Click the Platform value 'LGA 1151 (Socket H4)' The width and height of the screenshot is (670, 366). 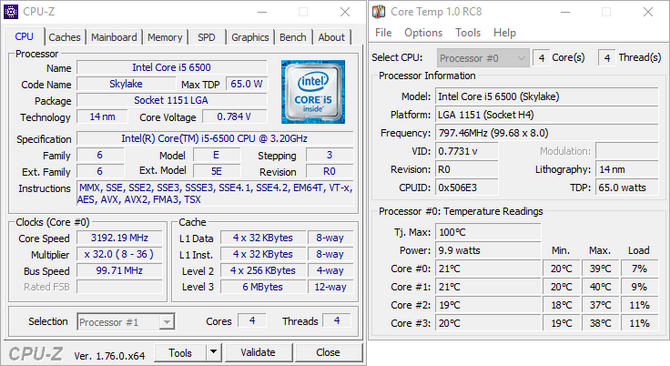[547, 115]
